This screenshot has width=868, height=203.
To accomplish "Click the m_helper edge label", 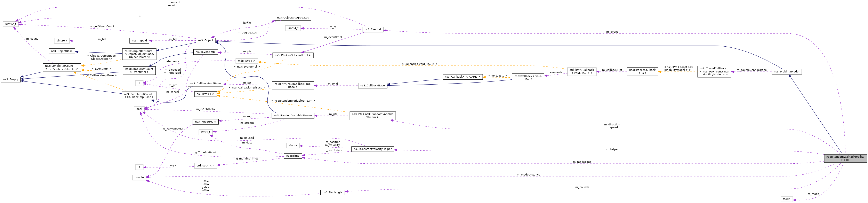I will [612, 149].
